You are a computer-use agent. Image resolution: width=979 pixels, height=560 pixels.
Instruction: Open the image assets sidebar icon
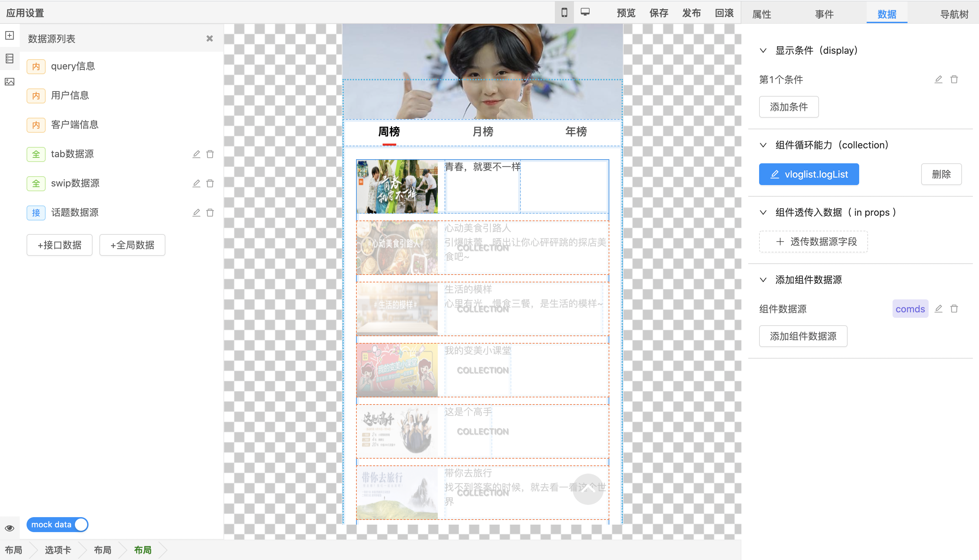10,82
